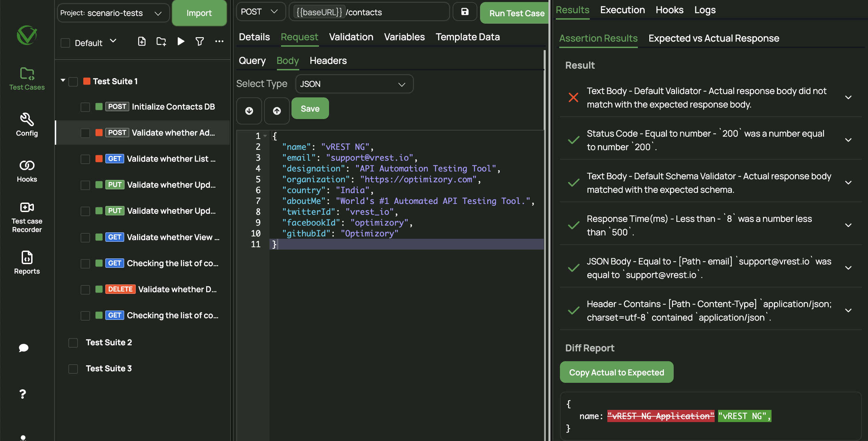Select the DELETE Validate whether D... test
Screen dimensions: 868x441
pyautogui.click(x=142, y=289)
